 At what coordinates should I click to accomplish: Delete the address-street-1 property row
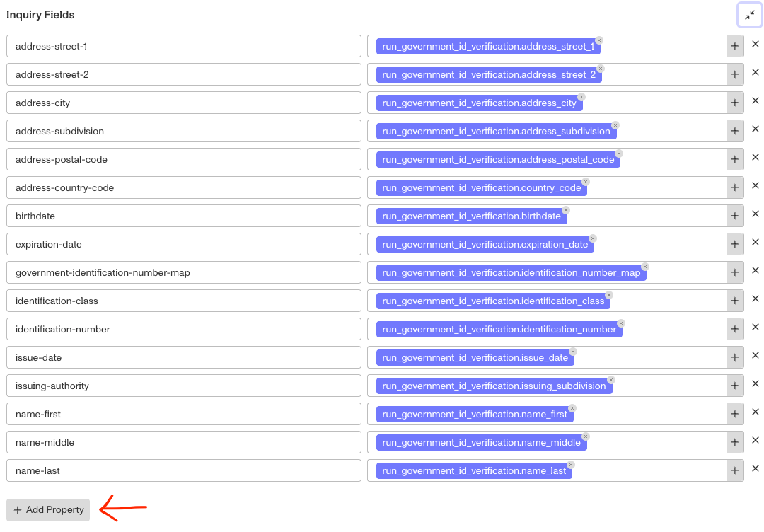(x=756, y=44)
